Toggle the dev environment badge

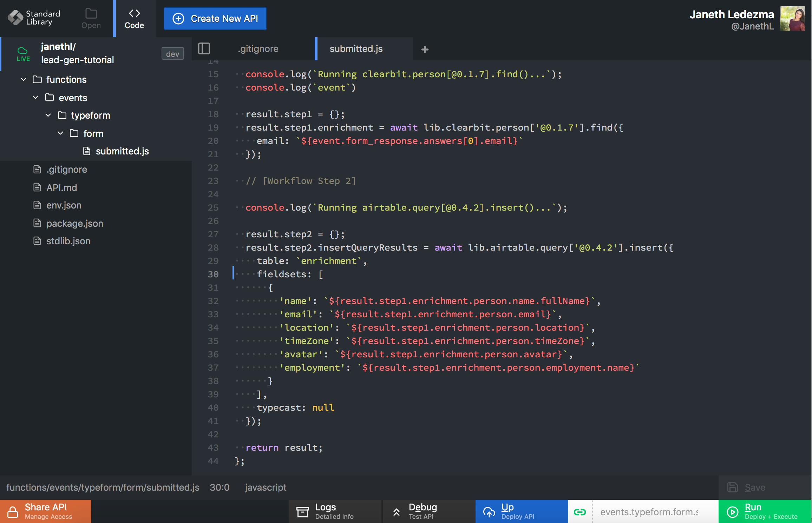point(172,54)
